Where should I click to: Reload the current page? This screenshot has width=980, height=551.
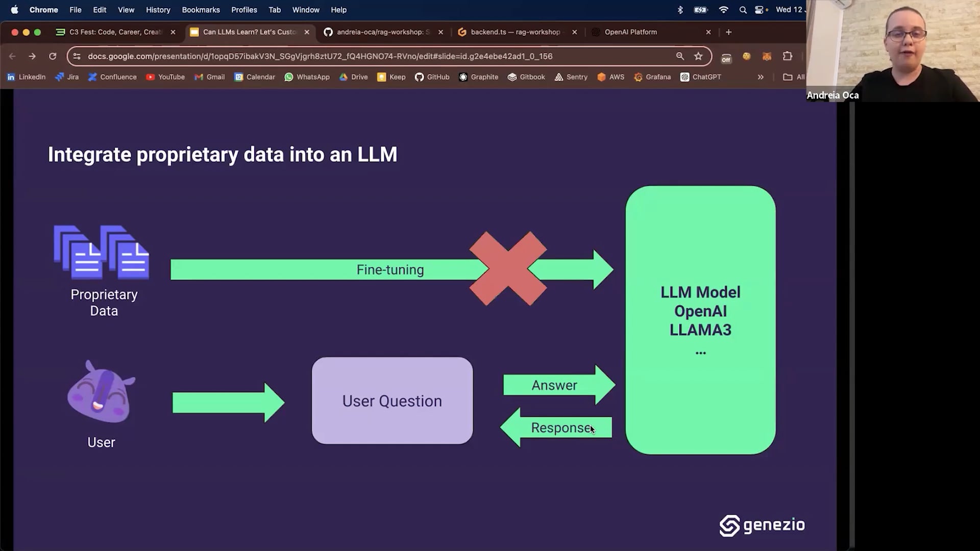coord(53,56)
